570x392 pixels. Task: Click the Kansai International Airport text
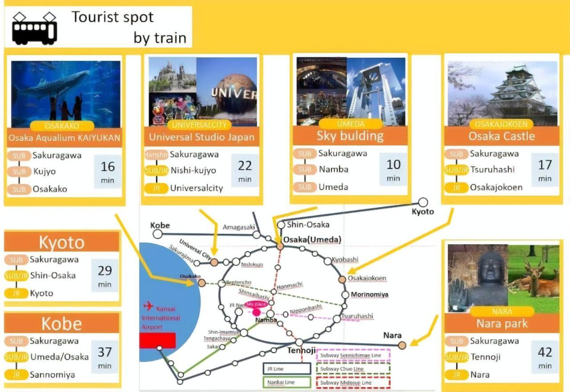161,318
